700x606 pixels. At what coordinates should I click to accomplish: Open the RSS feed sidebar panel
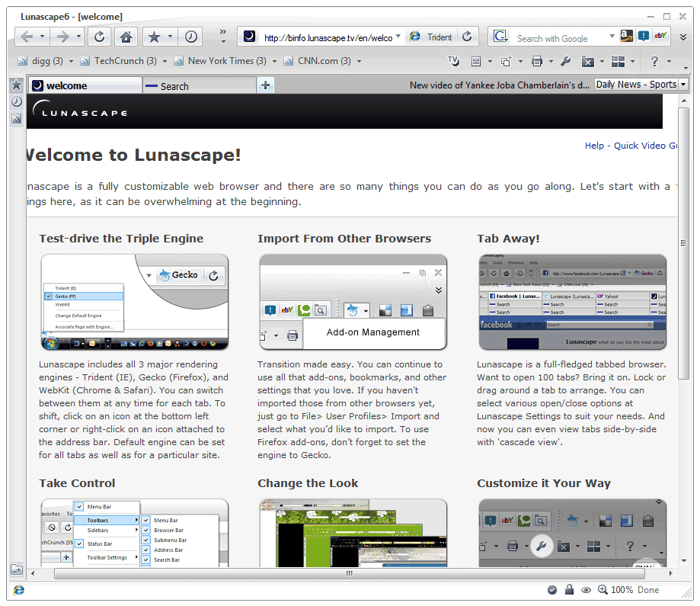point(17,119)
